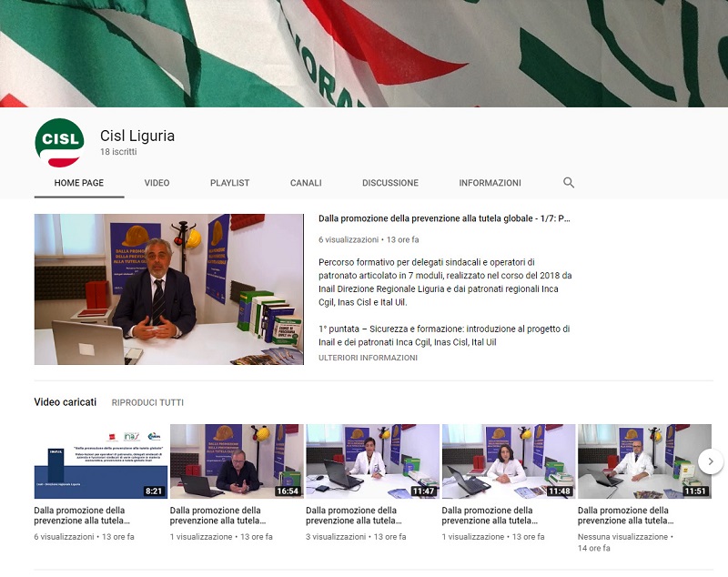
Task: Play the 11:47 video thumbnail
Action: click(372, 461)
